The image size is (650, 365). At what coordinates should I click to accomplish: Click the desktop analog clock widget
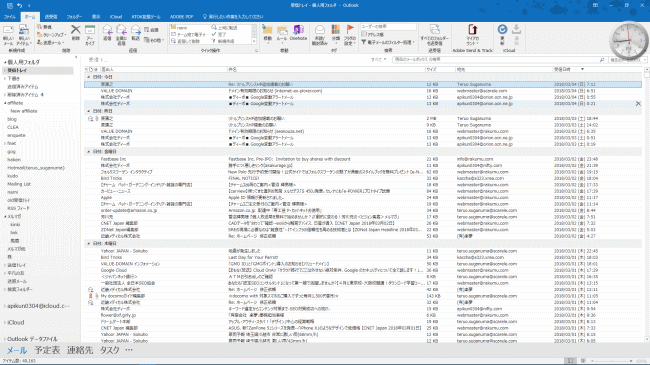point(628,40)
